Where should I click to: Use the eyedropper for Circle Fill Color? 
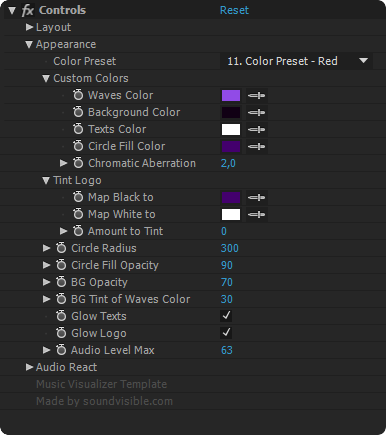pyautogui.click(x=256, y=147)
